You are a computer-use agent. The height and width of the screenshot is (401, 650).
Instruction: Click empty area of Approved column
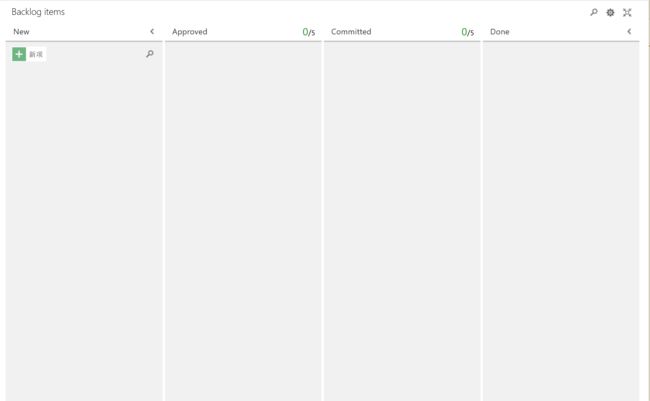[x=243, y=221]
